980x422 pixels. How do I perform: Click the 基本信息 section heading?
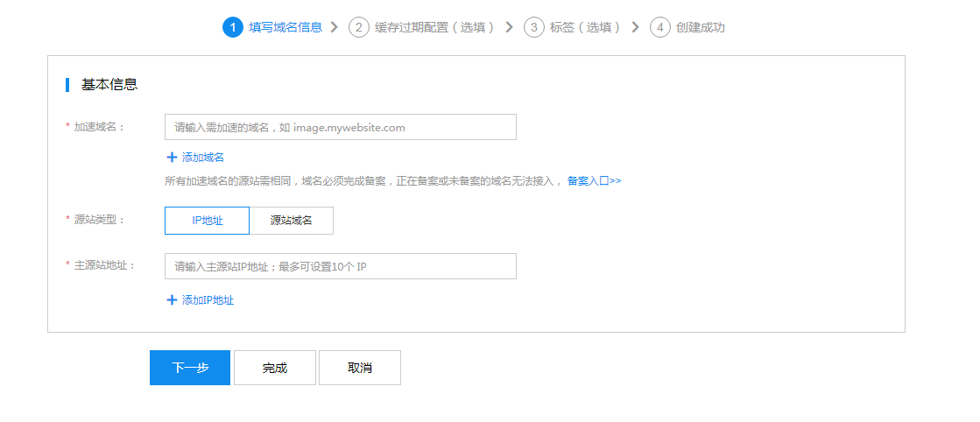point(109,84)
